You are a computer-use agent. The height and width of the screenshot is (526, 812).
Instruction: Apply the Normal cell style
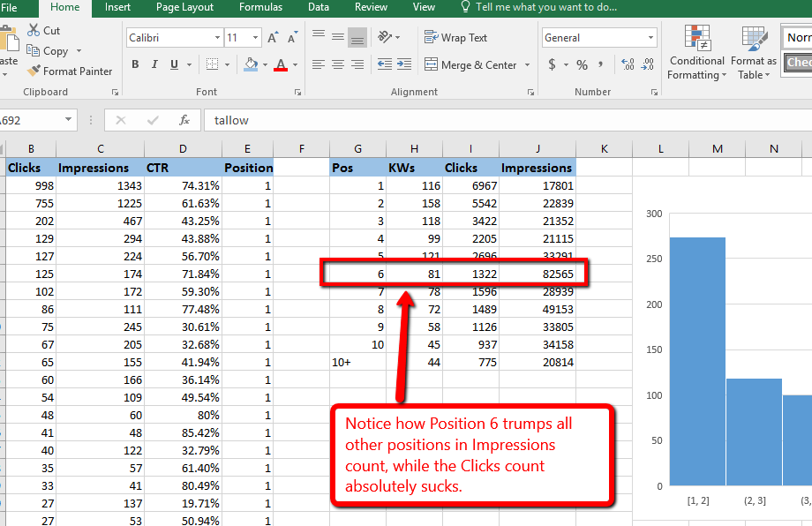pos(798,37)
